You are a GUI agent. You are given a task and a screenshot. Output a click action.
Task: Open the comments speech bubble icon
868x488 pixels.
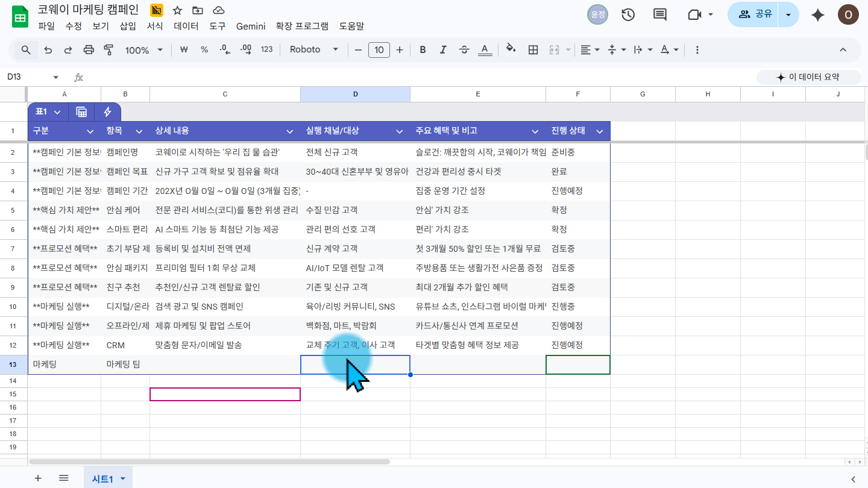(660, 15)
